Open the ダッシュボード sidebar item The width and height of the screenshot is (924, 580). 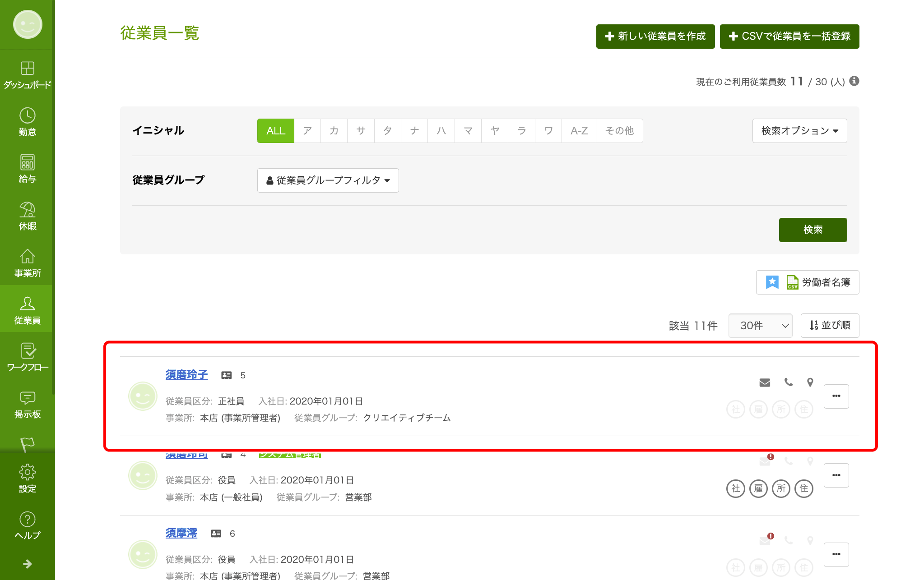tap(27, 75)
